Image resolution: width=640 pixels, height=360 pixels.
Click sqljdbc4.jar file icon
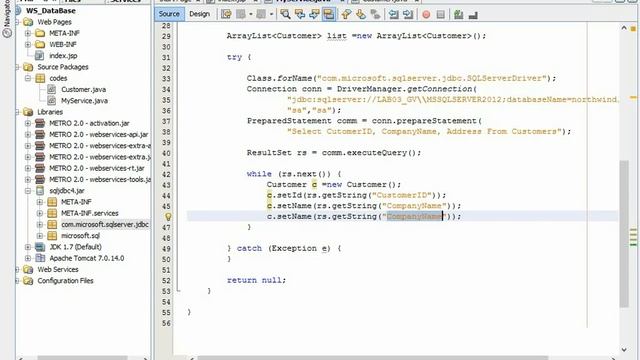click(x=40, y=191)
